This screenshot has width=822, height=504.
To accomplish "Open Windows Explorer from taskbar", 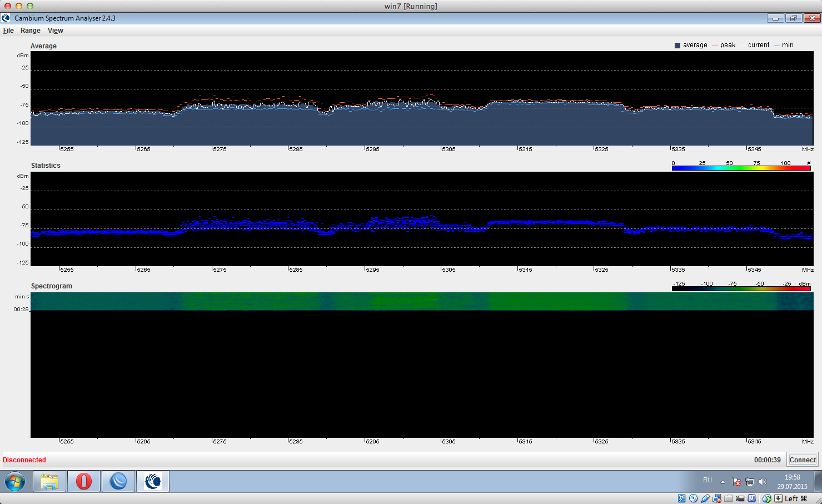I will click(49, 481).
